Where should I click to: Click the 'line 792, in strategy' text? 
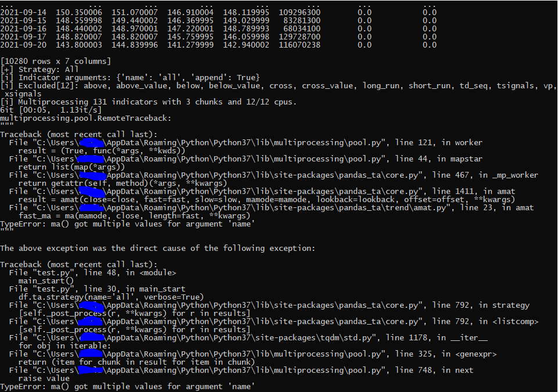pyautogui.click(x=480, y=305)
